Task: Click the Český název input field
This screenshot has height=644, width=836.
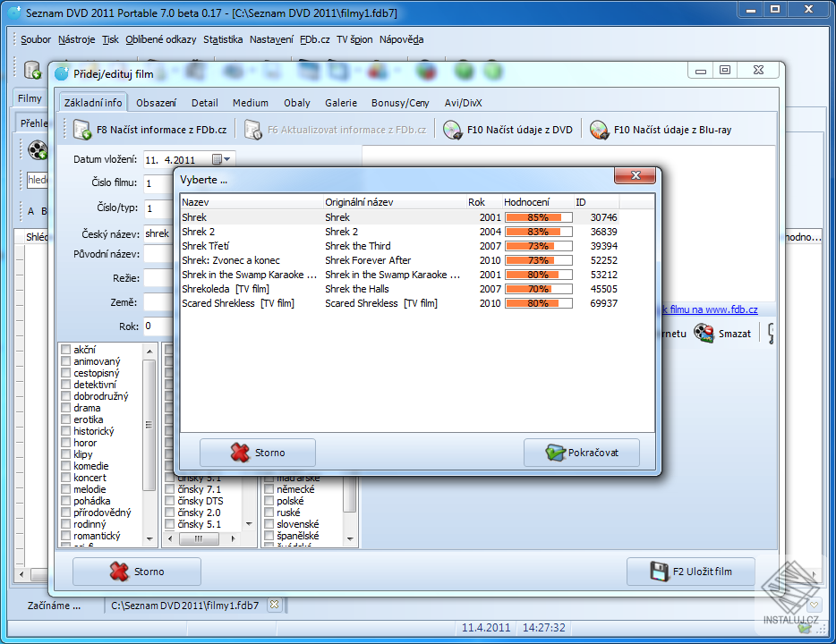Action: (x=158, y=233)
